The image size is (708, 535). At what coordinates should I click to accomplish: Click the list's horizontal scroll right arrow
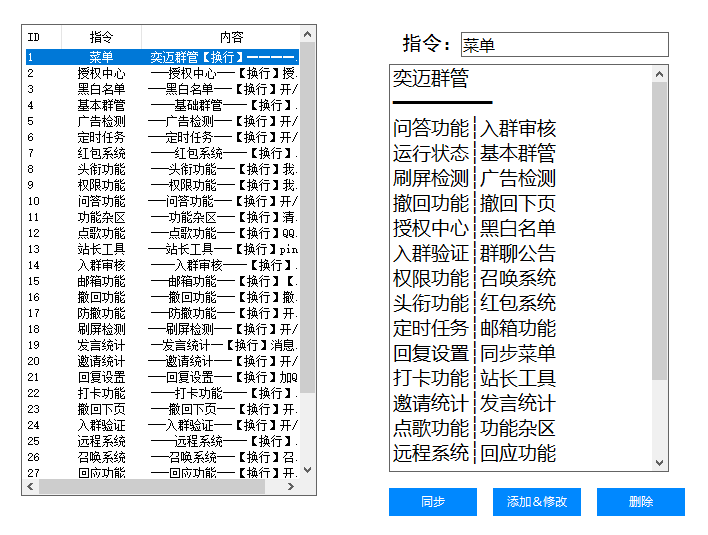[x=292, y=487]
